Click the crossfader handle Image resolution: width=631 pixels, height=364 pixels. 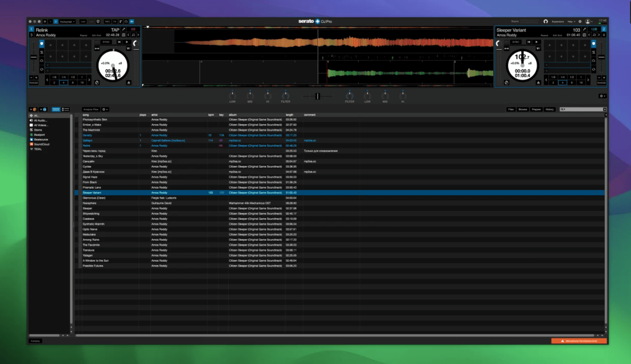click(x=317, y=96)
